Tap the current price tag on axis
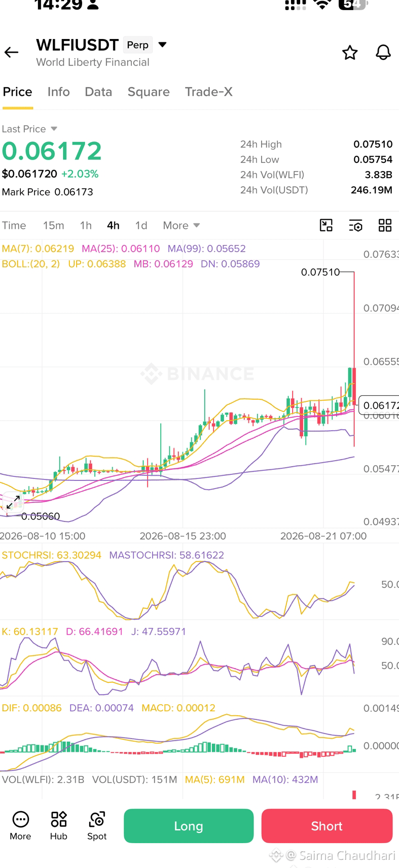 [x=379, y=405]
